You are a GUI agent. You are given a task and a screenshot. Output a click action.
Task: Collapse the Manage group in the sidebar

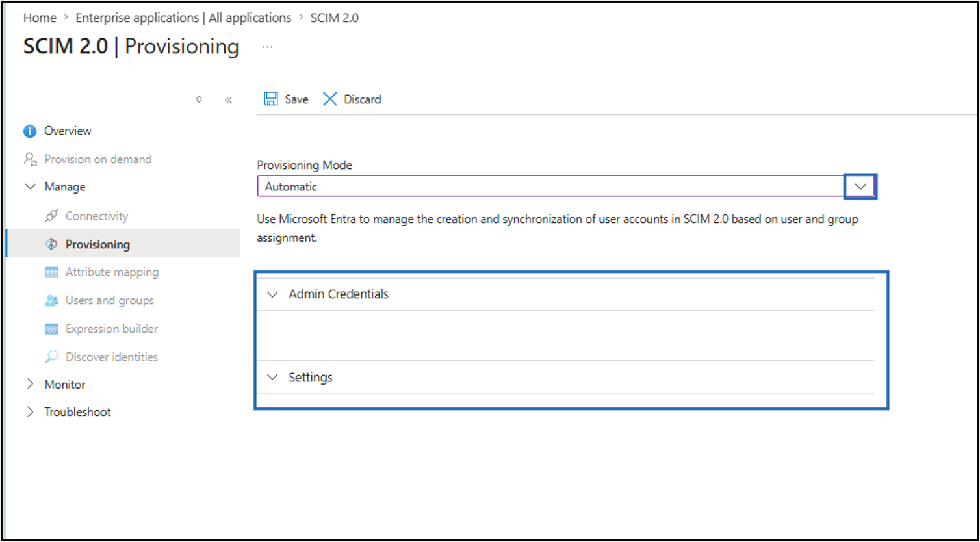30,187
